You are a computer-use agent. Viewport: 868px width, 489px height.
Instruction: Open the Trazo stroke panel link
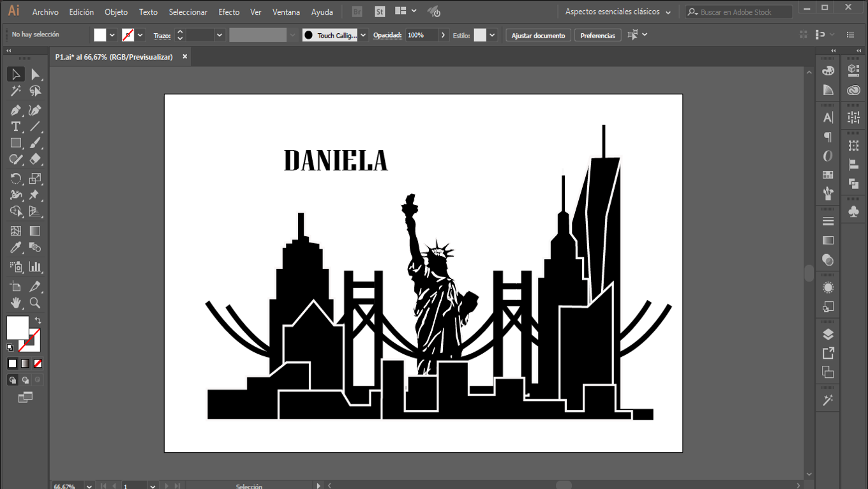pyautogui.click(x=162, y=36)
